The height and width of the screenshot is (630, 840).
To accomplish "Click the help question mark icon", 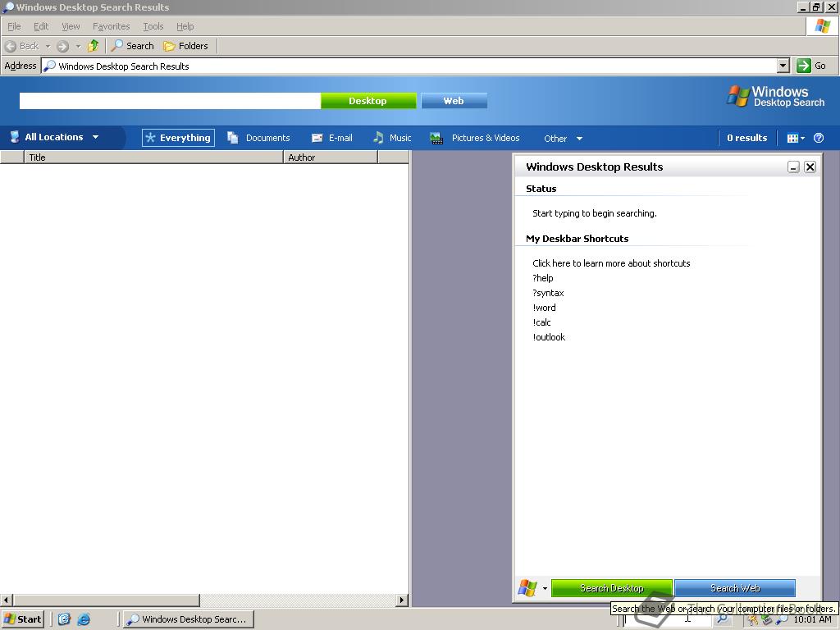I will click(x=819, y=138).
